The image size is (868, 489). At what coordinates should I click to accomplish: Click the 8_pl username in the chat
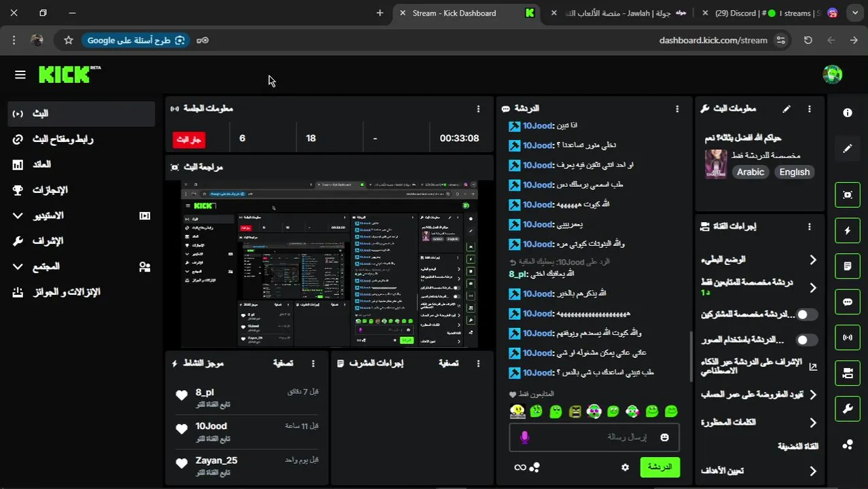click(518, 274)
